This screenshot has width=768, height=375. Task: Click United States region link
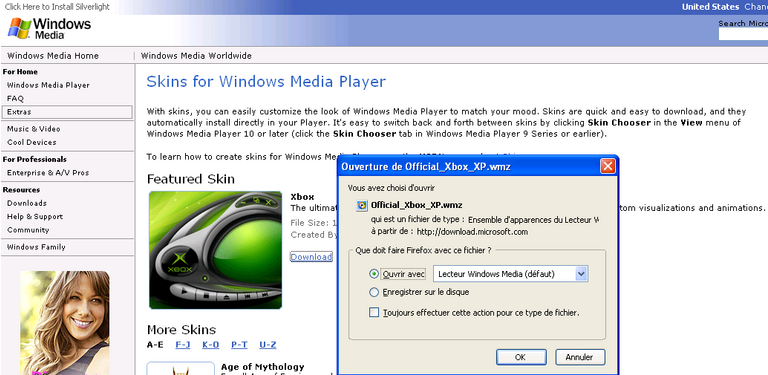(710, 7)
